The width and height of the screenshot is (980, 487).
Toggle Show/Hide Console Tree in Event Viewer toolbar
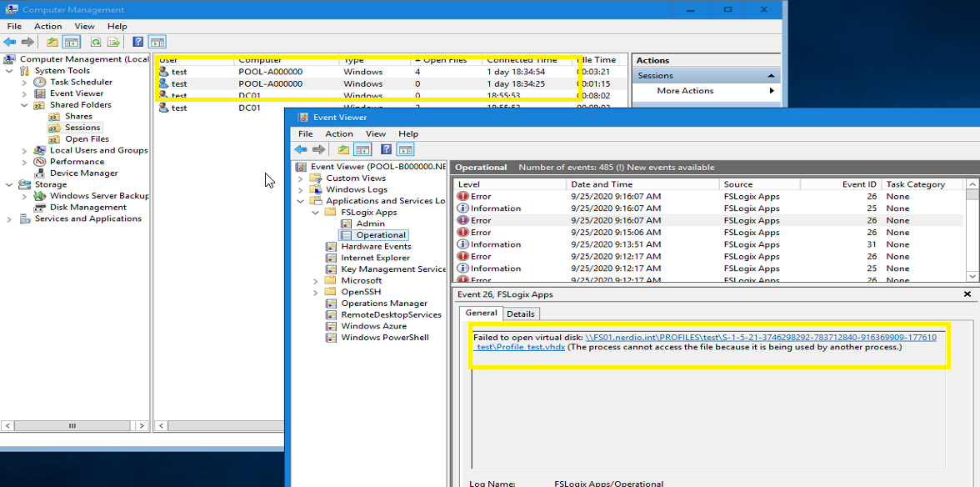[362, 149]
